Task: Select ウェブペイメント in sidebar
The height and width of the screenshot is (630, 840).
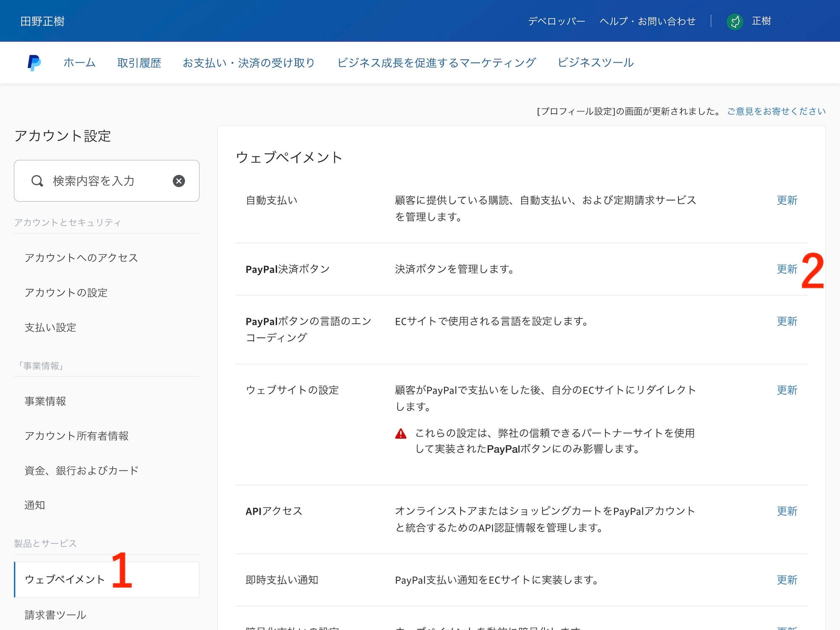Action: pyautogui.click(x=107, y=580)
